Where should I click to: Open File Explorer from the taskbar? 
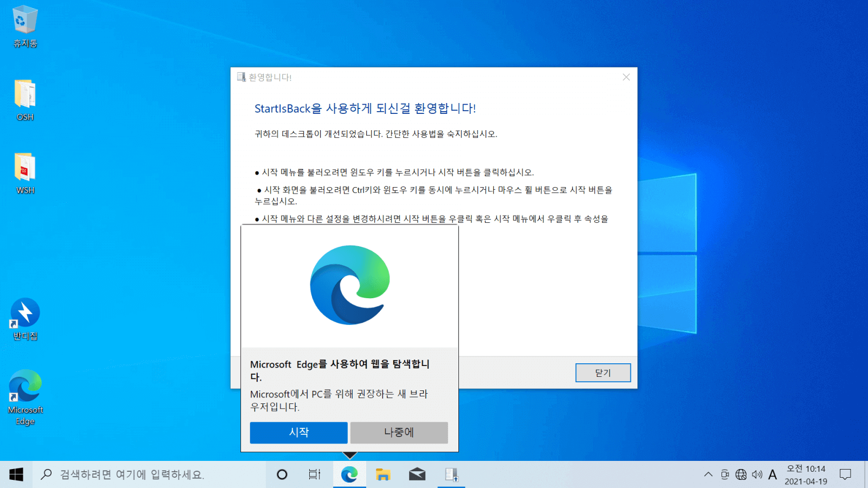(383, 474)
